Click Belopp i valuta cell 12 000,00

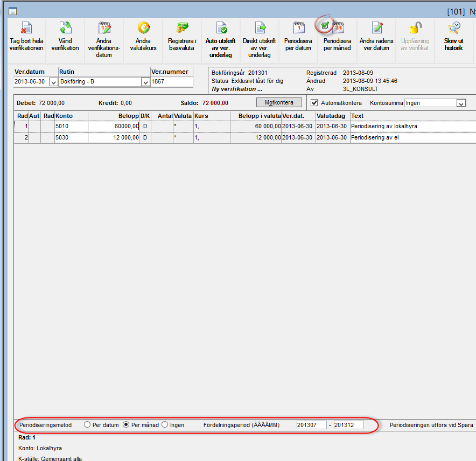point(256,137)
